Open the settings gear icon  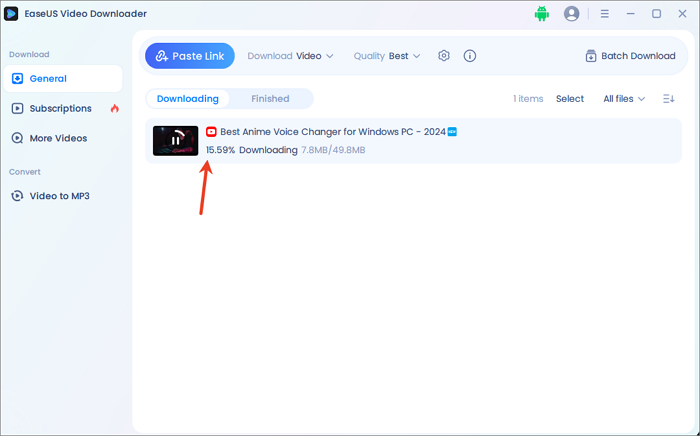click(444, 56)
